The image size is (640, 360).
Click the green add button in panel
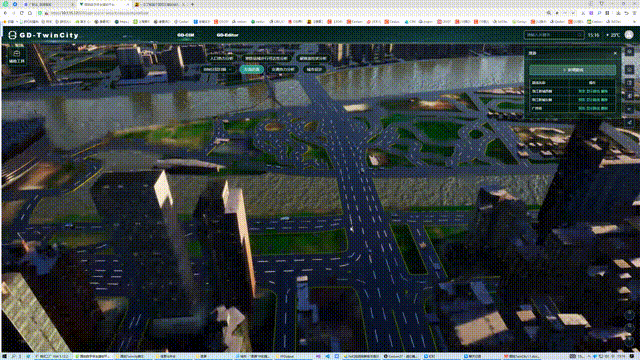(x=572, y=70)
